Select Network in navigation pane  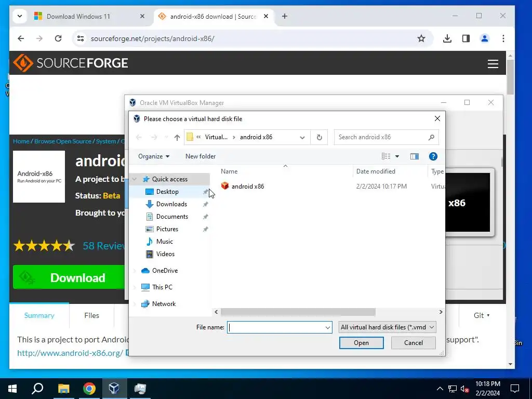164,304
